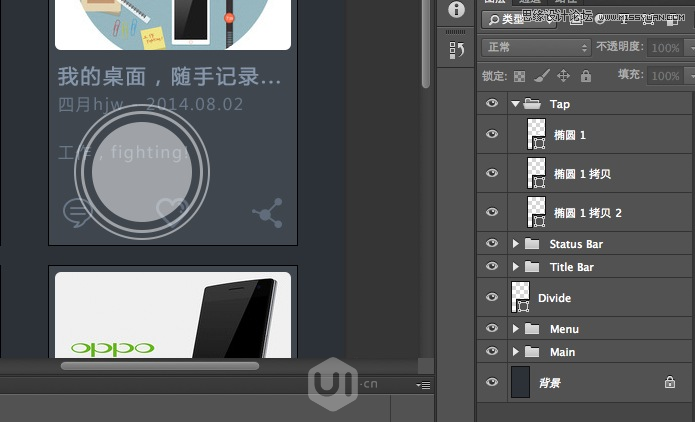Click the lock image pixels brush icon
The width and height of the screenshot is (695, 422).
(x=541, y=76)
